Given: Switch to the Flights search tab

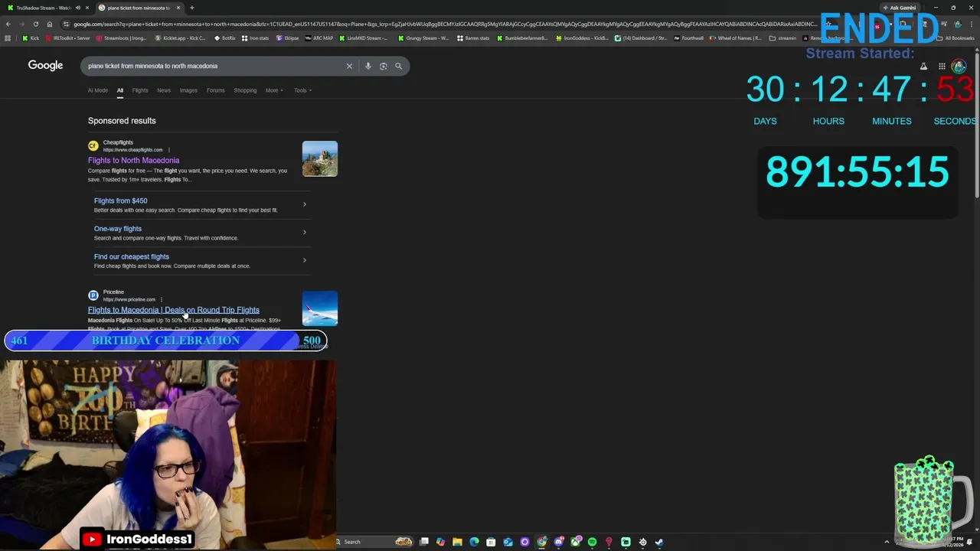Looking at the screenshot, I should pyautogui.click(x=140, y=90).
